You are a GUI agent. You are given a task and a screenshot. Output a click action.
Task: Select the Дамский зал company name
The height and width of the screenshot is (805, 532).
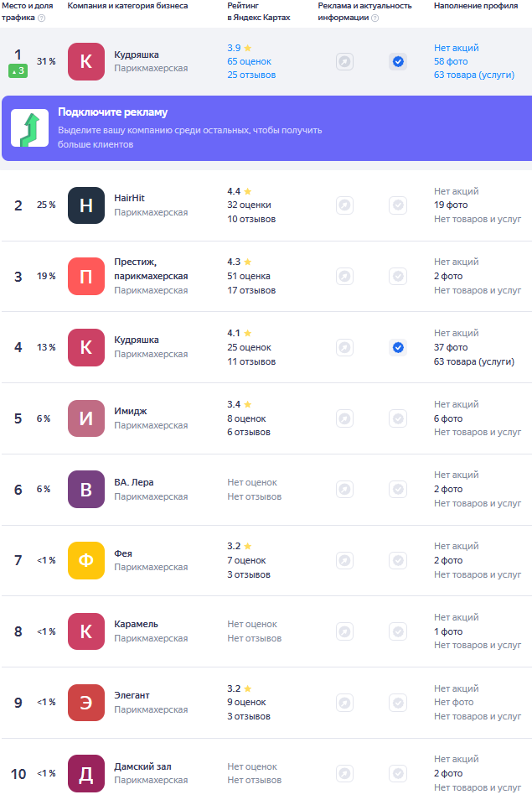click(x=142, y=766)
